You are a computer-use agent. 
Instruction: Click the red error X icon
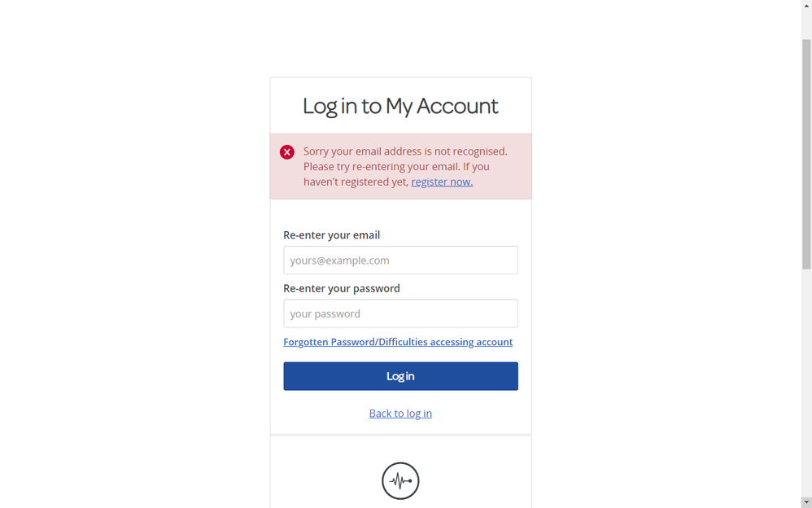tap(287, 152)
